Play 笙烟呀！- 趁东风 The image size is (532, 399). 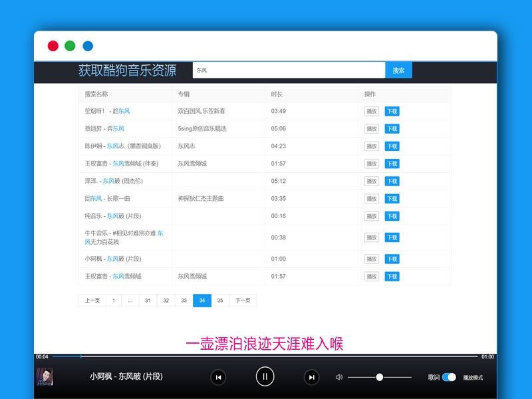[x=371, y=112]
